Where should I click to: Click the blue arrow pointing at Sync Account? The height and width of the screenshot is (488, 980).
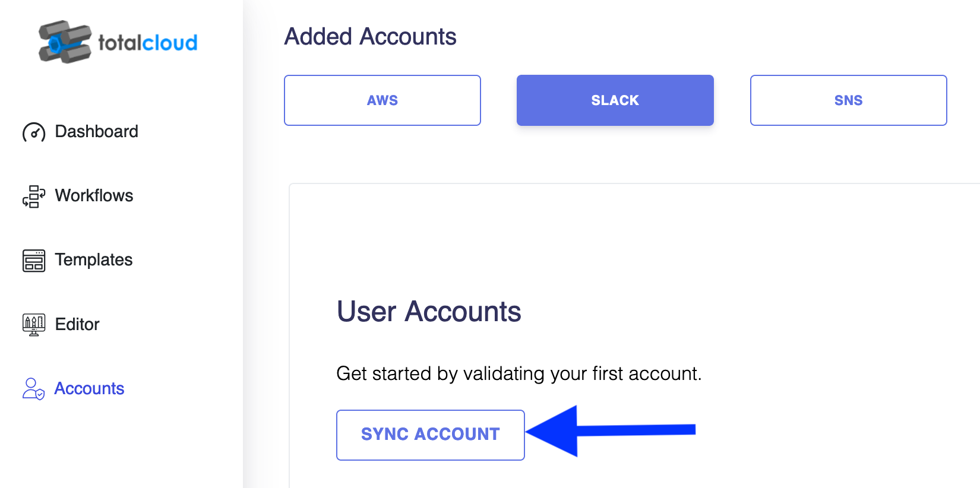611,431
